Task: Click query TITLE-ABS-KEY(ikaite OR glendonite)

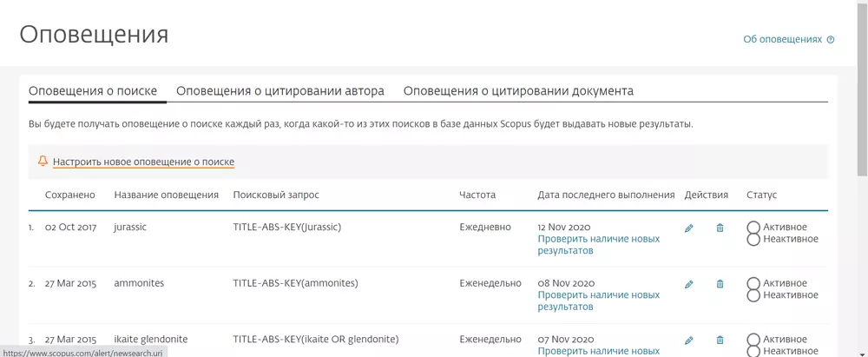Action: [316, 339]
